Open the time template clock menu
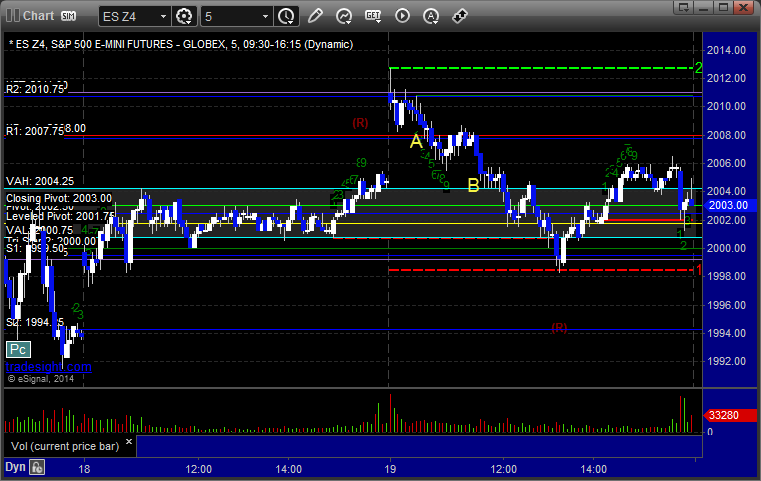Image resolution: width=761 pixels, height=481 pixels. click(x=286, y=17)
